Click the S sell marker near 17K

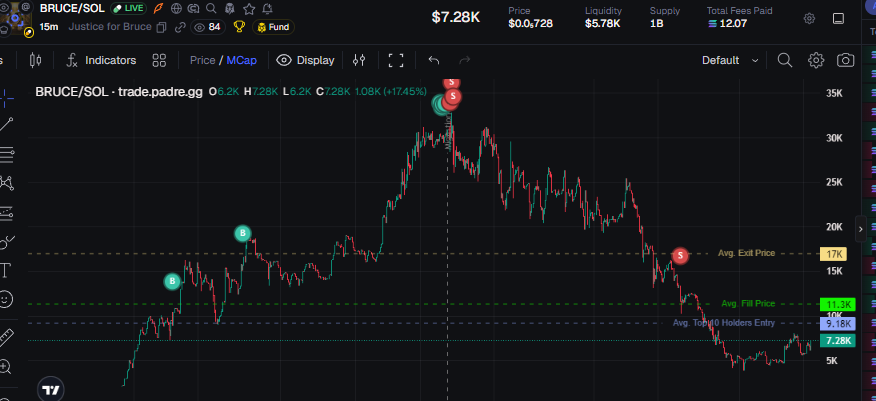point(680,256)
